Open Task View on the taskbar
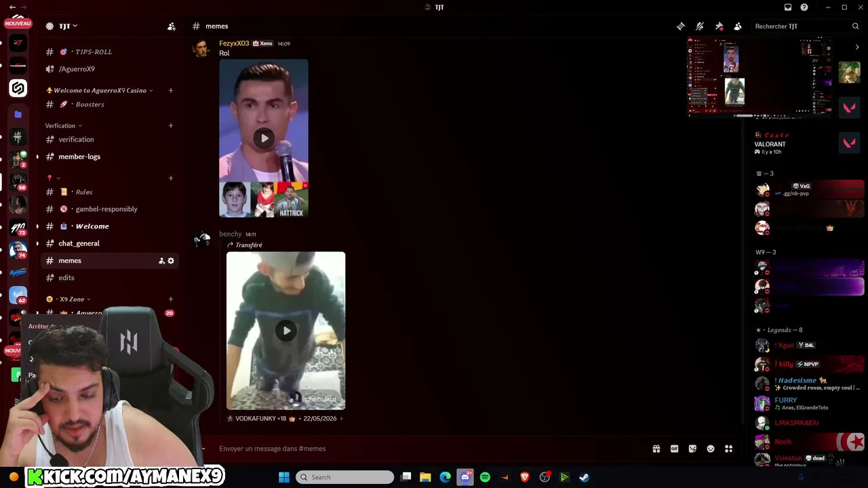Viewport: 868px width, 488px height. pos(406,477)
